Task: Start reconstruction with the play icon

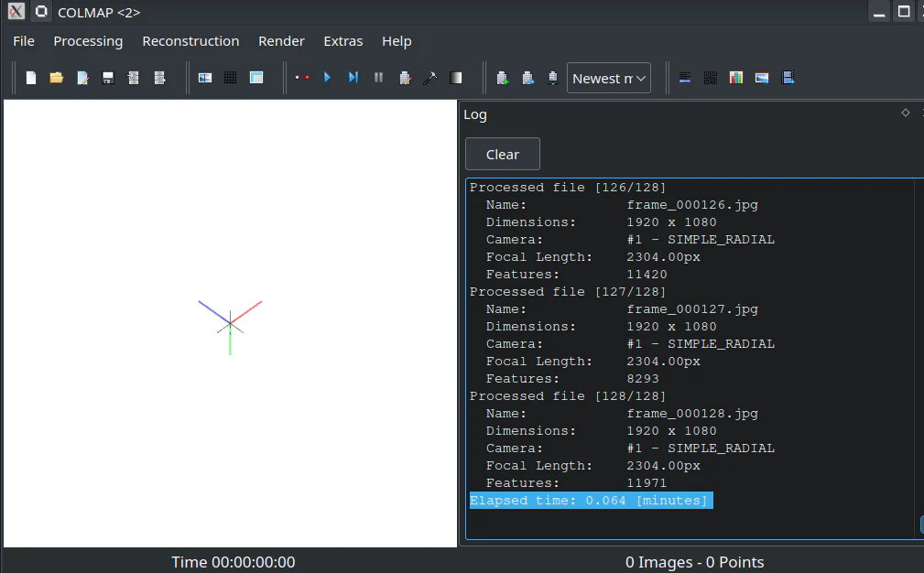Action: point(327,77)
